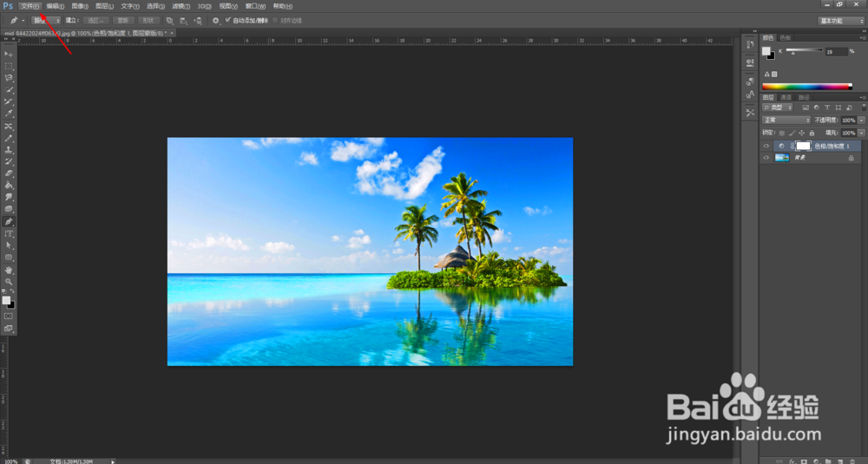Open the Properties panel icon

coord(750,62)
